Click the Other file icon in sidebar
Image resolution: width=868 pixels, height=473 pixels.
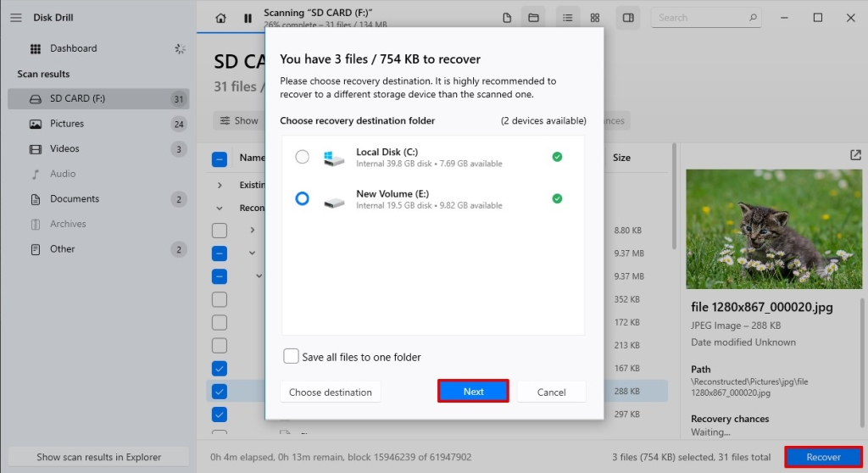click(x=36, y=249)
